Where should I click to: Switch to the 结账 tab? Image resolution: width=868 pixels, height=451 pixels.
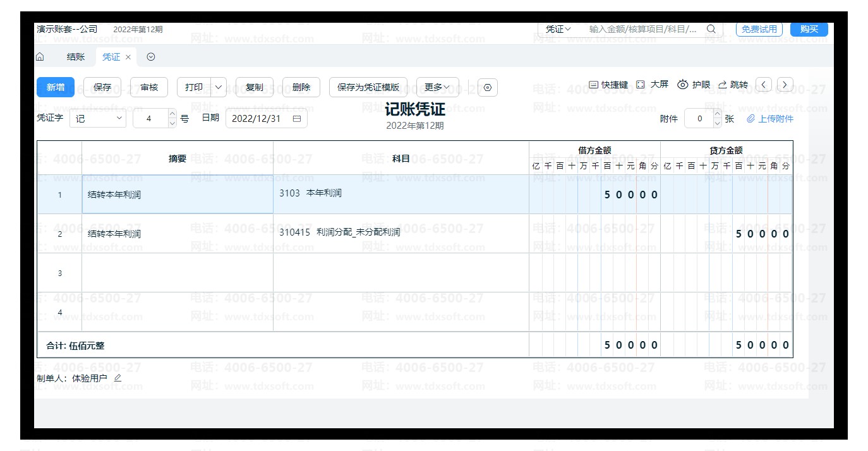pyautogui.click(x=76, y=57)
